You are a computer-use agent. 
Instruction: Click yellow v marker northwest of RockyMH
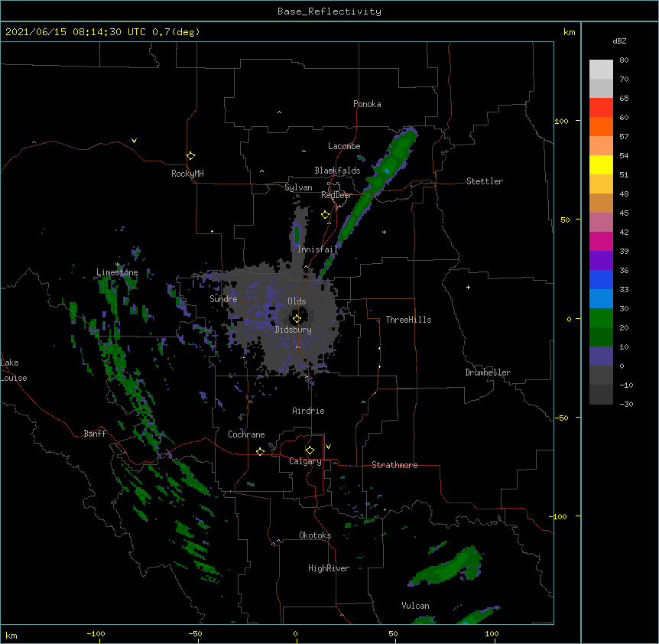point(134,141)
